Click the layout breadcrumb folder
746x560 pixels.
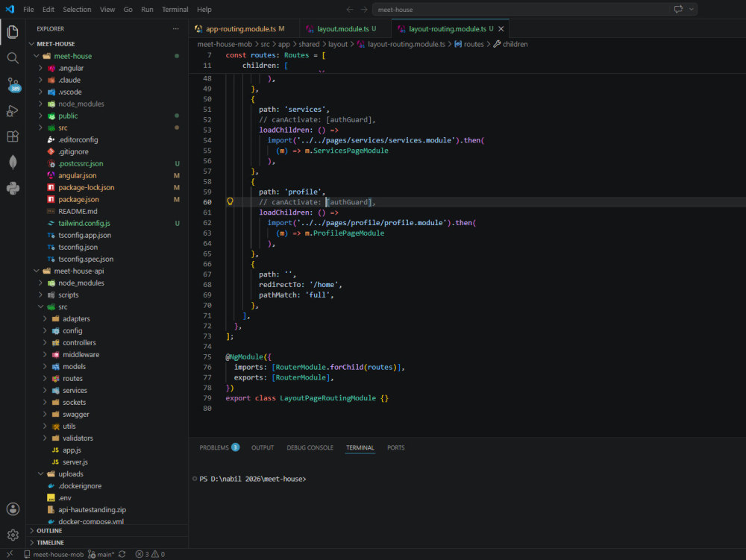338,44
